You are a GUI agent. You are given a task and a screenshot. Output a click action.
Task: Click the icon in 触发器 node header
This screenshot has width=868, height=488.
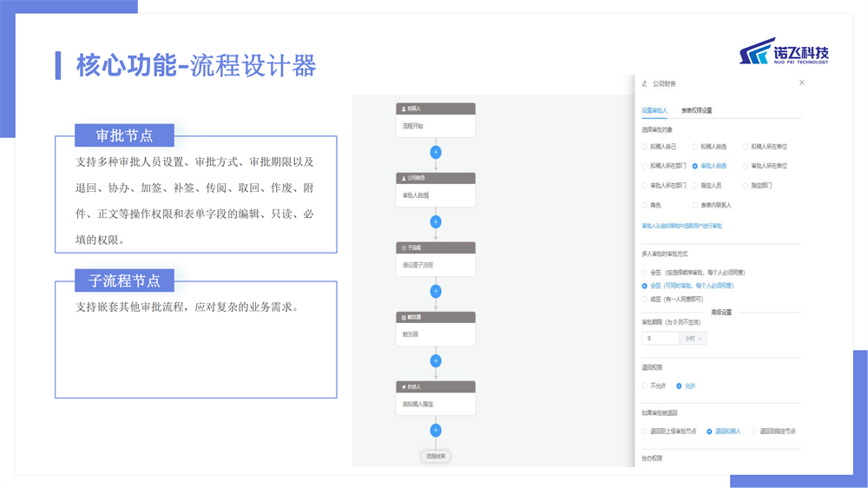click(x=404, y=318)
